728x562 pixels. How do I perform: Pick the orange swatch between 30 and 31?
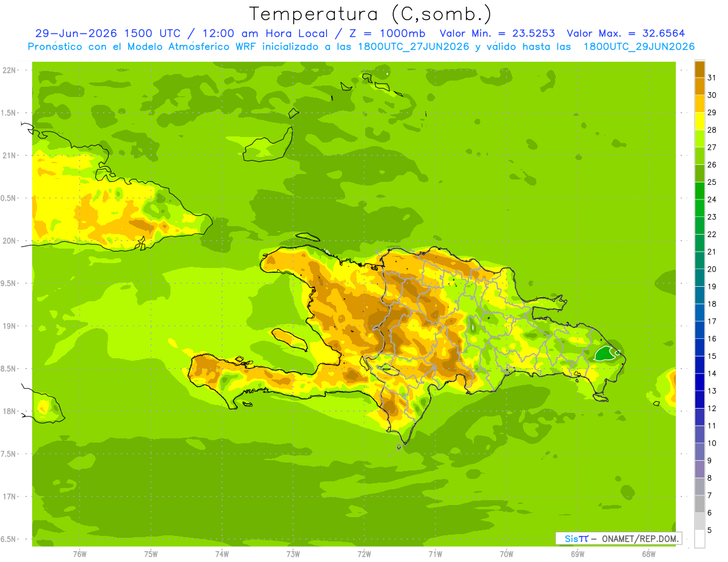click(x=699, y=87)
